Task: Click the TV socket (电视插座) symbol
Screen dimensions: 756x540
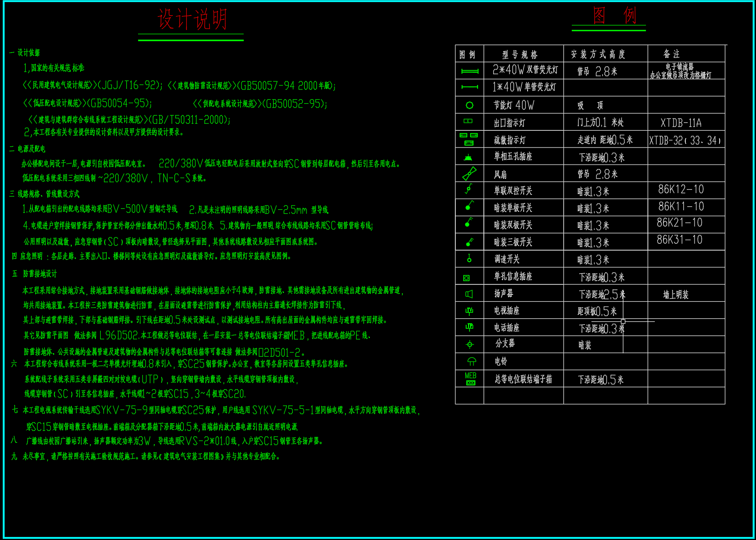Action: tap(469, 311)
